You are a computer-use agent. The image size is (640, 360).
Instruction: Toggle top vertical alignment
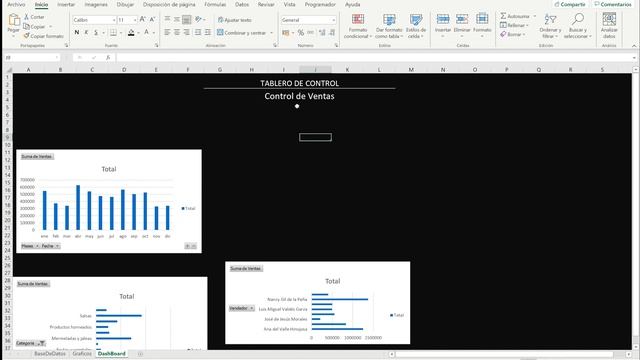167,19
